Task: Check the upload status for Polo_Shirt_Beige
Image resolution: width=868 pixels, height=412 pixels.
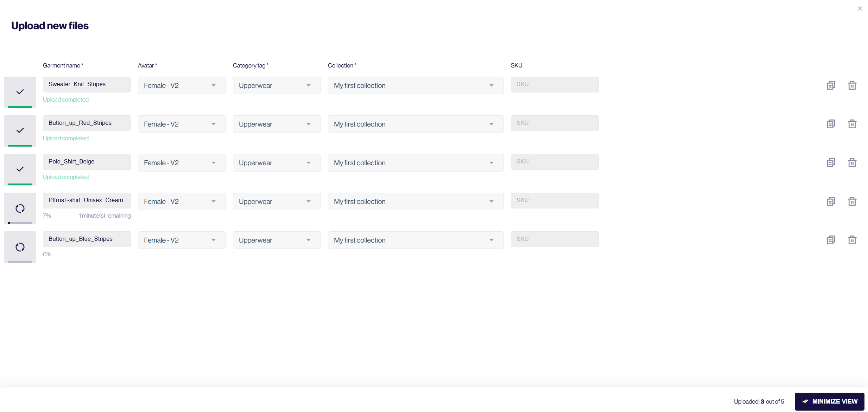Action: 65,177
